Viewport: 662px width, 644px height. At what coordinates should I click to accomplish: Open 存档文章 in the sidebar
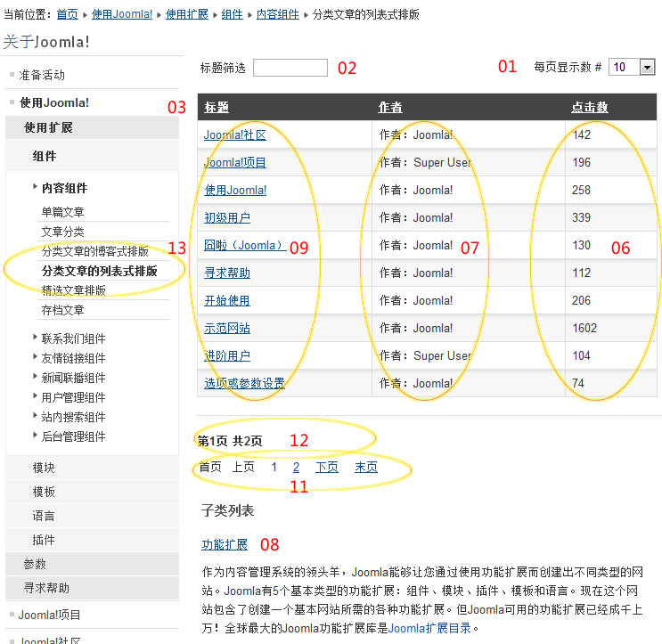[62, 310]
